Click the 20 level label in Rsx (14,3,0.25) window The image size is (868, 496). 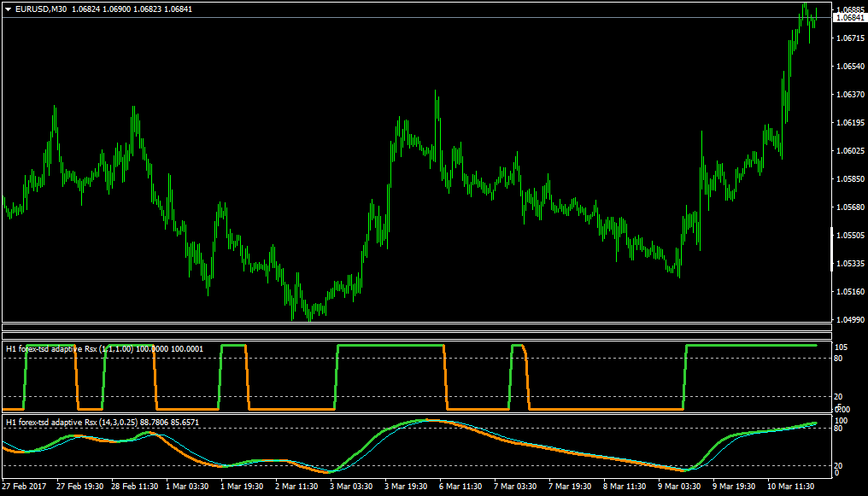pyautogui.click(x=838, y=465)
